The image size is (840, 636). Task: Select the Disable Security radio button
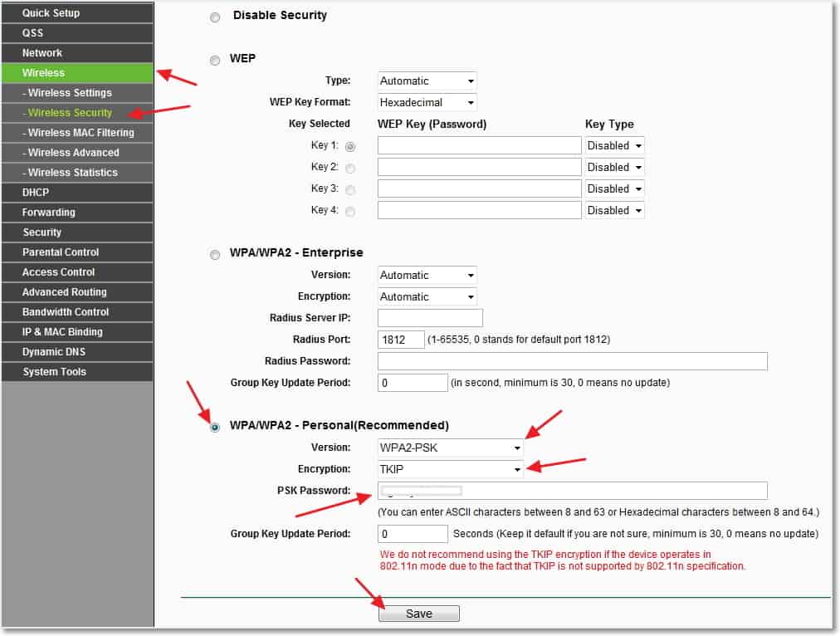(x=215, y=17)
